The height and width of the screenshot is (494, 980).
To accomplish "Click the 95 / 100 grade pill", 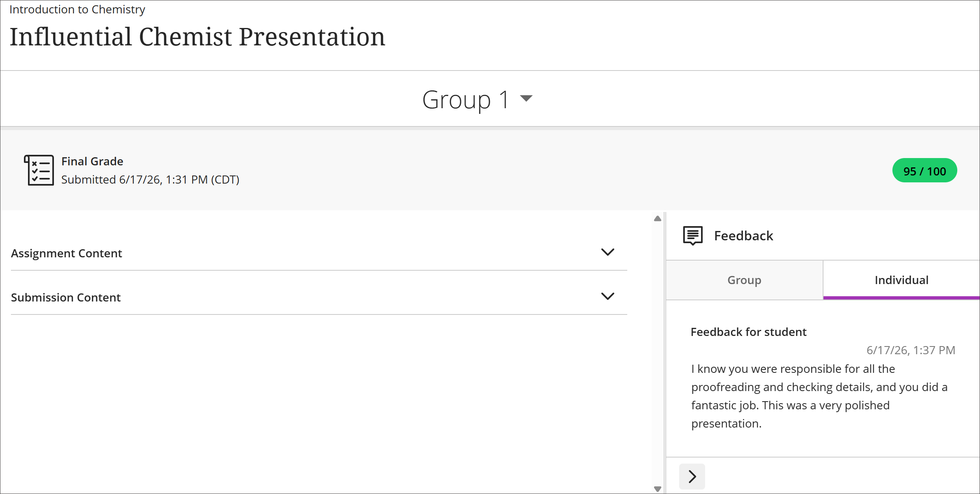I will coord(924,171).
